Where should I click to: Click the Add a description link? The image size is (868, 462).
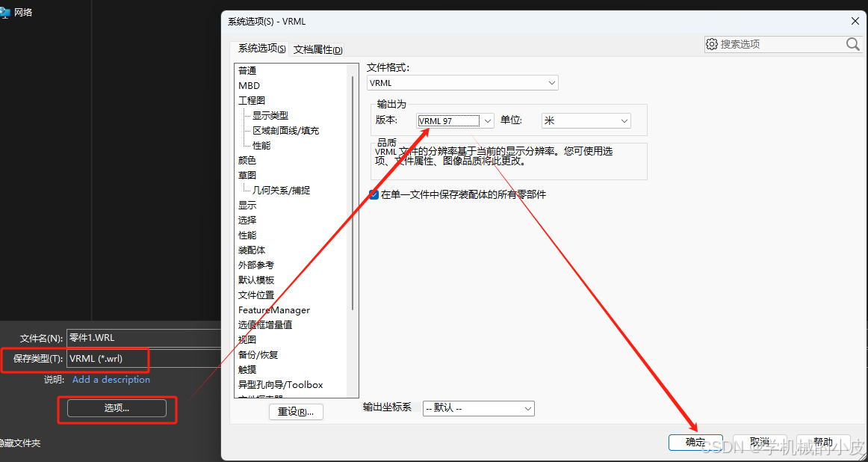click(x=111, y=380)
